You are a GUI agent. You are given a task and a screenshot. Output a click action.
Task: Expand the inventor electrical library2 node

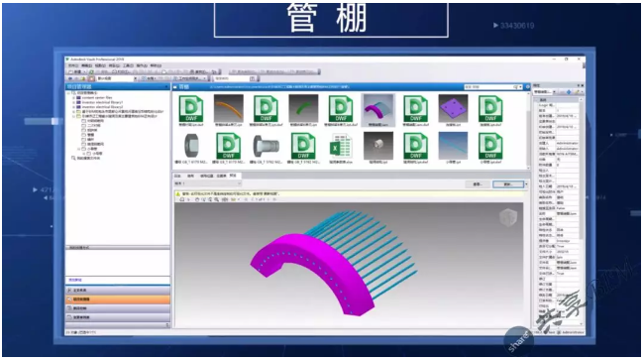click(74, 107)
